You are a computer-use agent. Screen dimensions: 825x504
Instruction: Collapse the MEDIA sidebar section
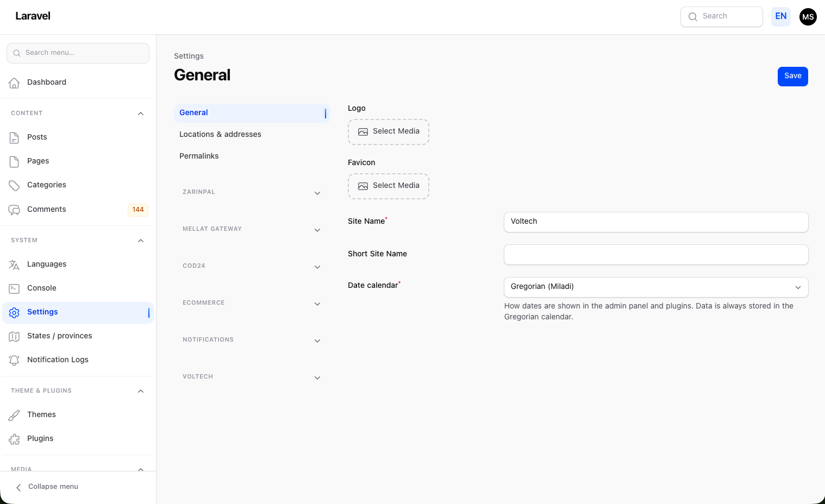141,469
